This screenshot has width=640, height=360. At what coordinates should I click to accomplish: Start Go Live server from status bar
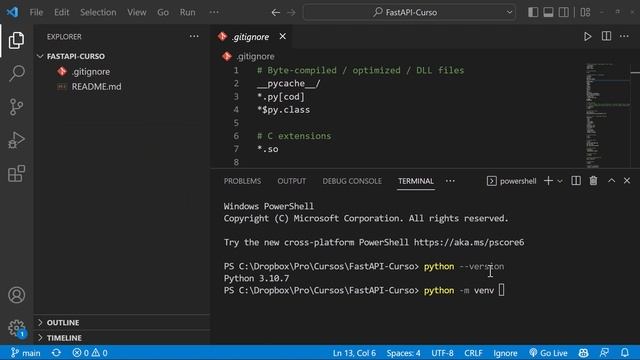point(548,353)
